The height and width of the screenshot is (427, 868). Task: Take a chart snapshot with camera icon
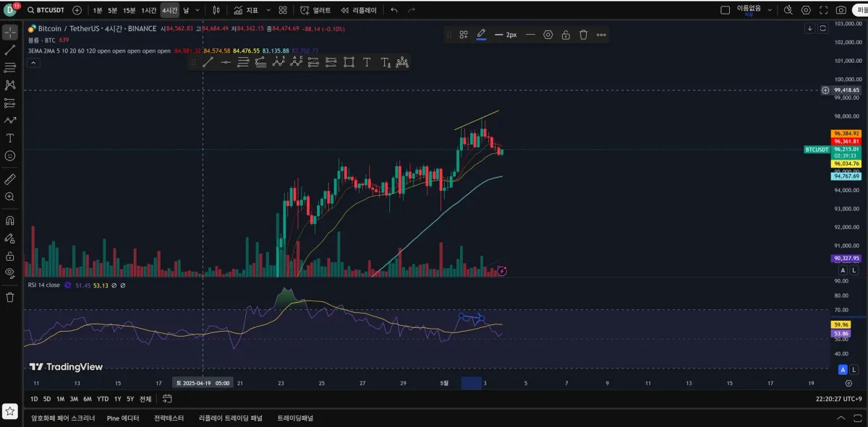841,10
